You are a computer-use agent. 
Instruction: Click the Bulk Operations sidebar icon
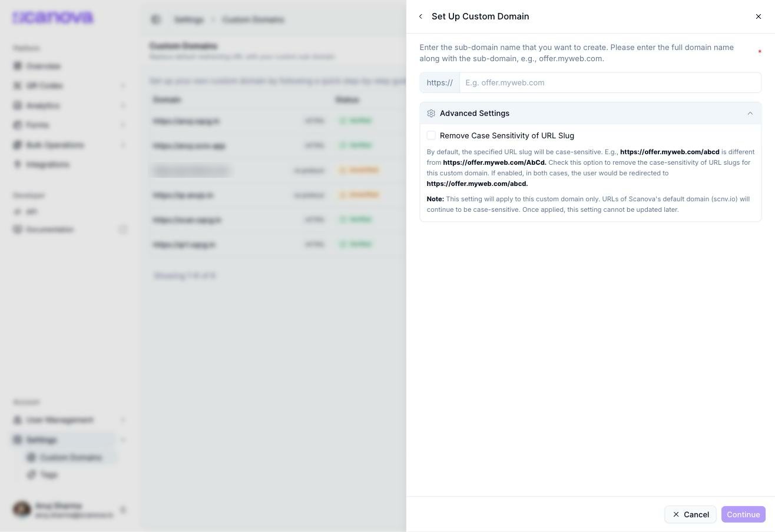pyautogui.click(x=18, y=145)
